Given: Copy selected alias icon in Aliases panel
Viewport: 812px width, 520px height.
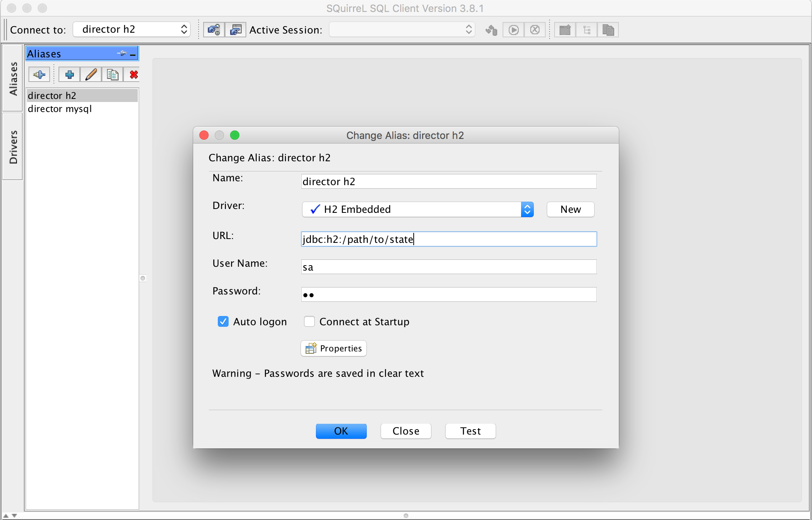Looking at the screenshot, I should point(112,74).
